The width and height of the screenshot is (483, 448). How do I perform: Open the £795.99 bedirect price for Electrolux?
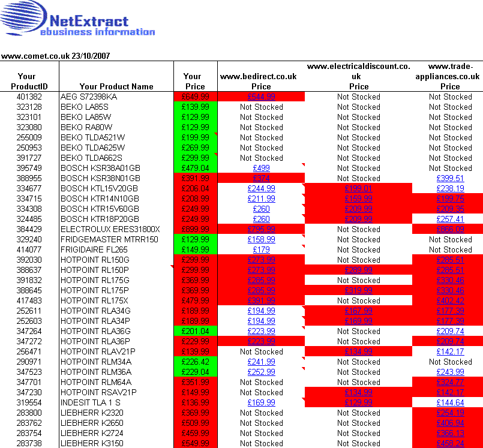point(261,229)
